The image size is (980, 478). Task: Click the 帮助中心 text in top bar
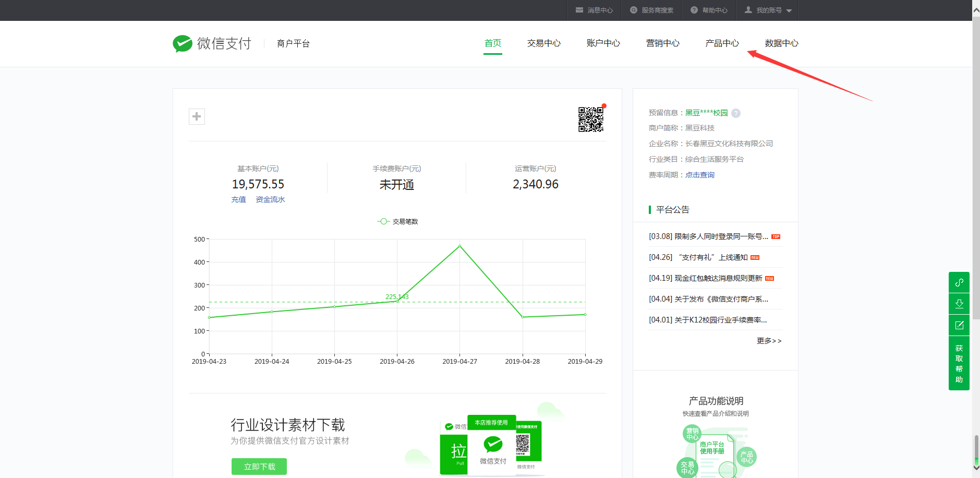coord(715,10)
